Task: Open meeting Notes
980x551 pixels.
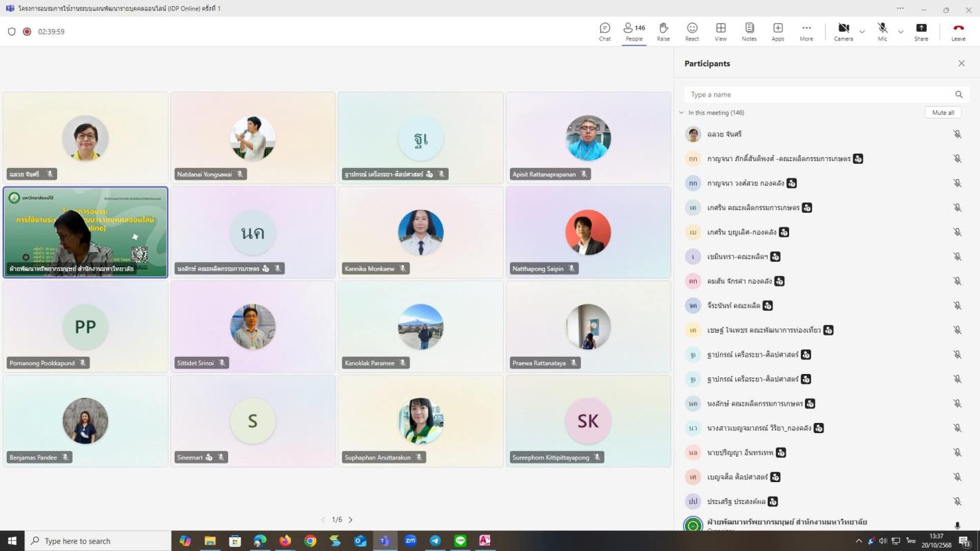Action: point(749,32)
